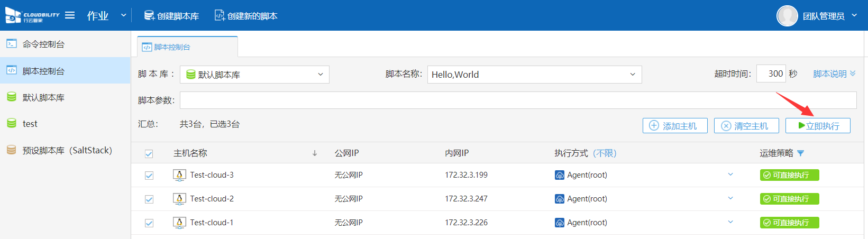Uncheck the Test-cloud-1 checkbox
Image resolution: width=868 pixels, height=239 pixels.
tap(149, 223)
